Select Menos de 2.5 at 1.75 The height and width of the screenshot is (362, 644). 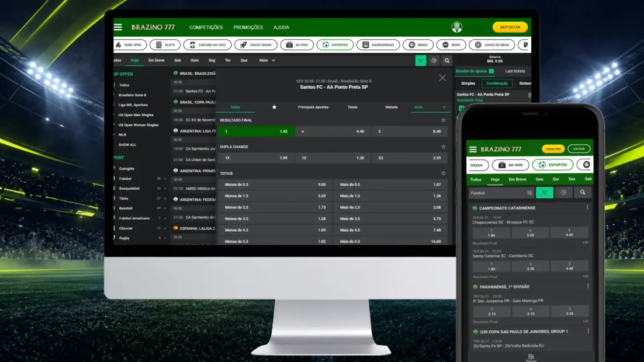coord(275,207)
